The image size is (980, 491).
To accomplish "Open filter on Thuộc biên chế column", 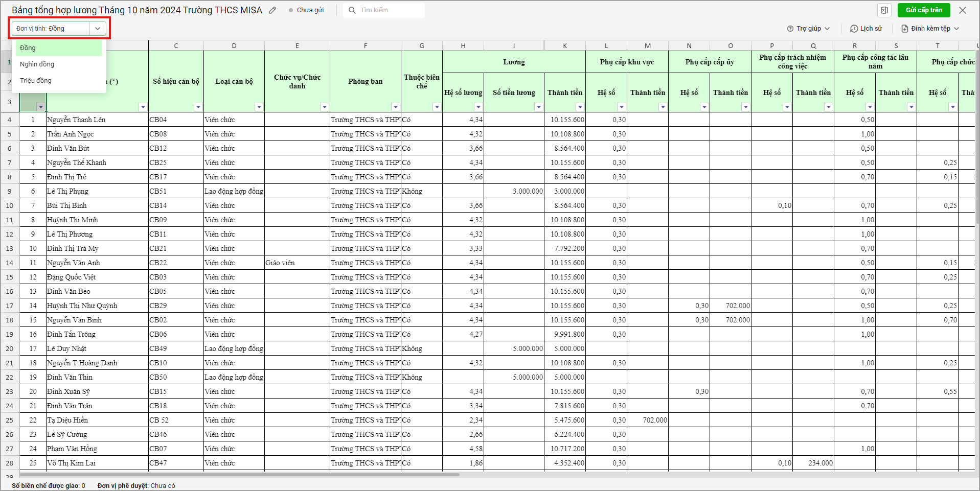I will tap(437, 107).
